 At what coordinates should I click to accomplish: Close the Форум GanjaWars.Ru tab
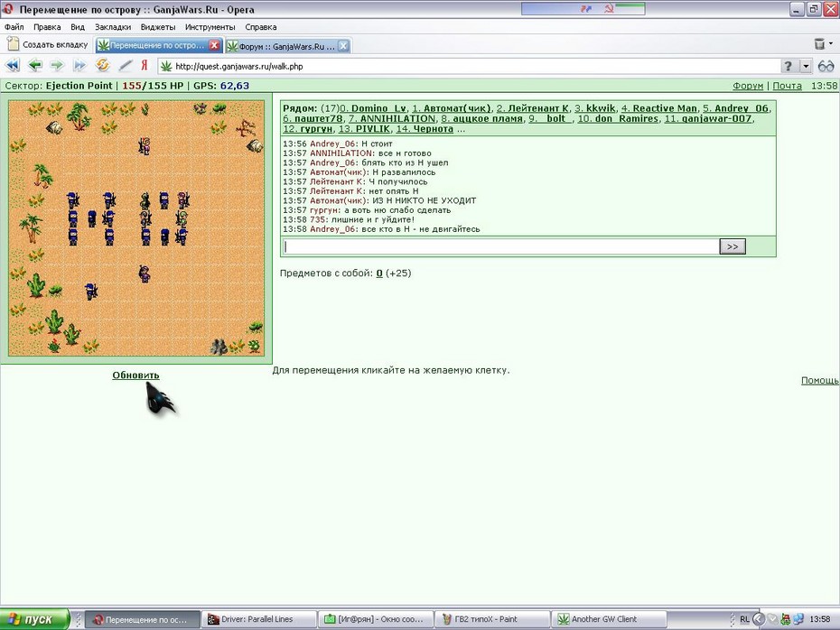pyautogui.click(x=344, y=46)
